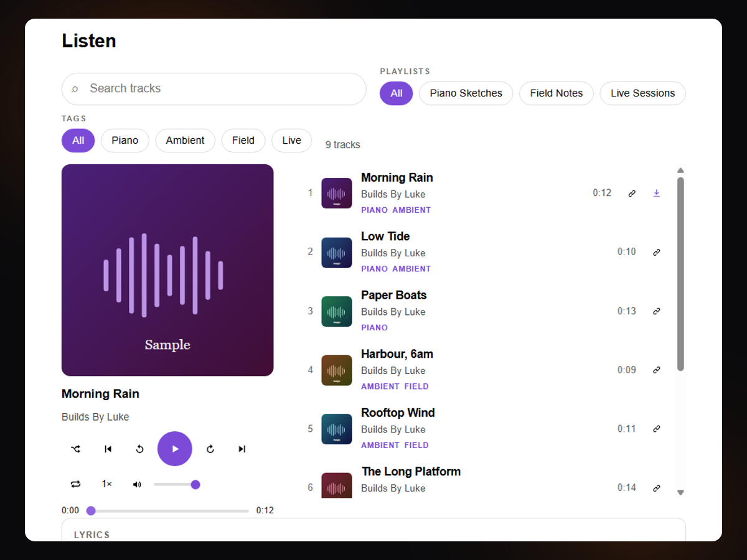Rewind using the back-skip icon
Image resolution: width=747 pixels, height=560 pixels.
pyautogui.click(x=140, y=449)
